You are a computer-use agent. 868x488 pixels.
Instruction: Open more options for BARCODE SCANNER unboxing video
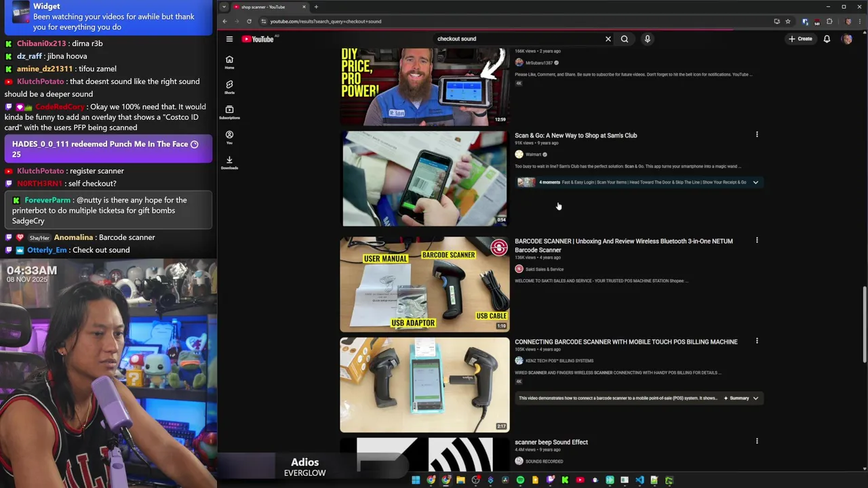click(757, 241)
